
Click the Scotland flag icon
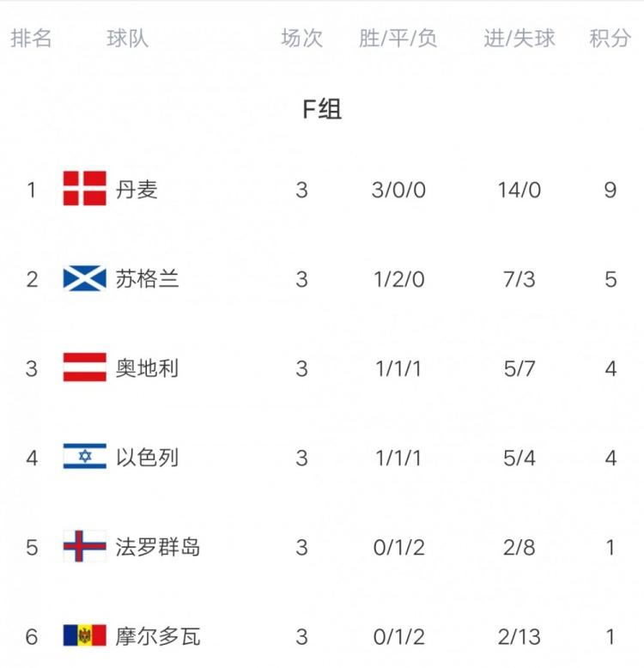[x=84, y=278]
